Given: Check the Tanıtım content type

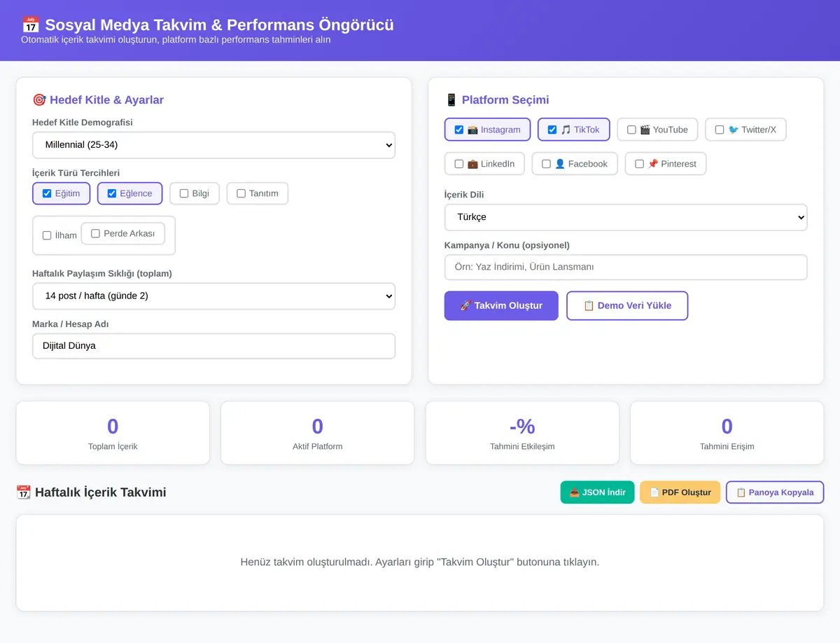Looking at the screenshot, I should (x=241, y=193).
